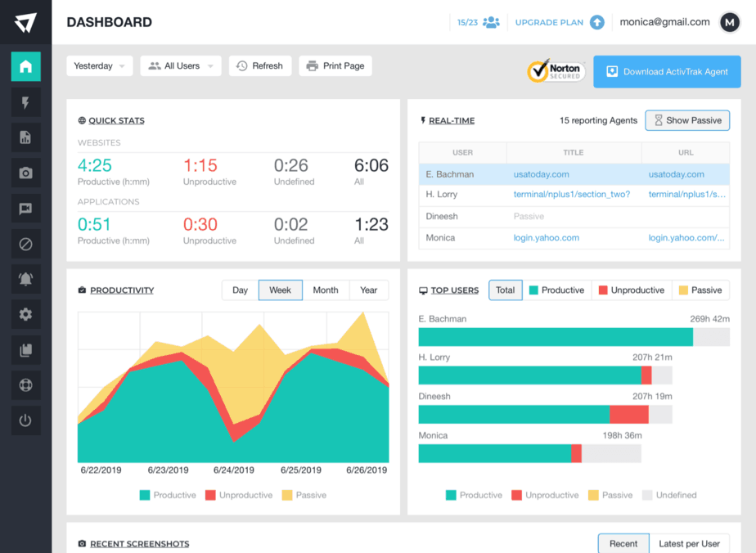
Task: Open the account menu via M avatar
Action: tap(729, 23)
